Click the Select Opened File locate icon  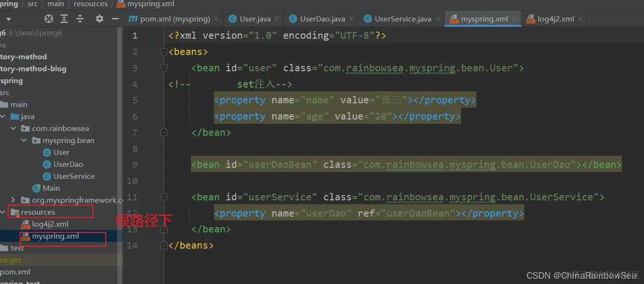click(49, 19)
